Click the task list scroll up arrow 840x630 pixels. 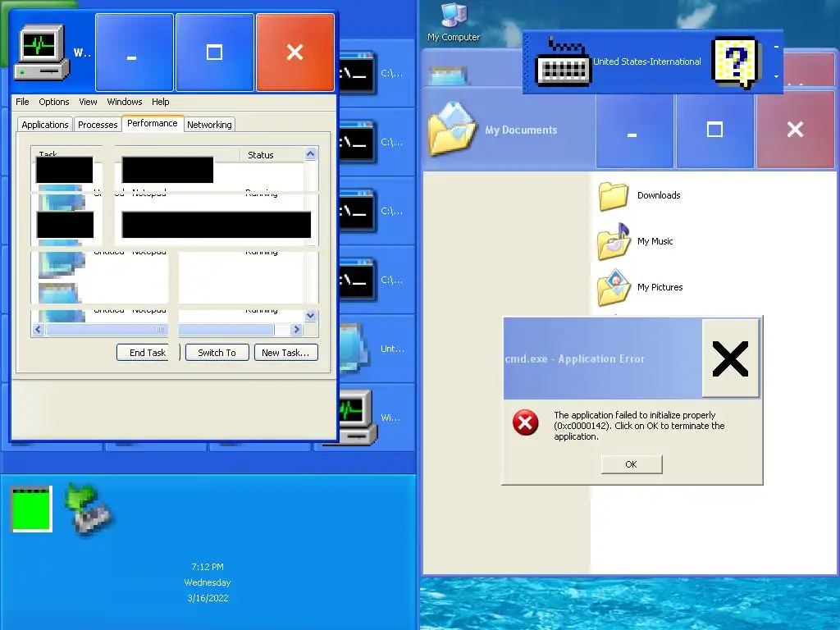311,154
